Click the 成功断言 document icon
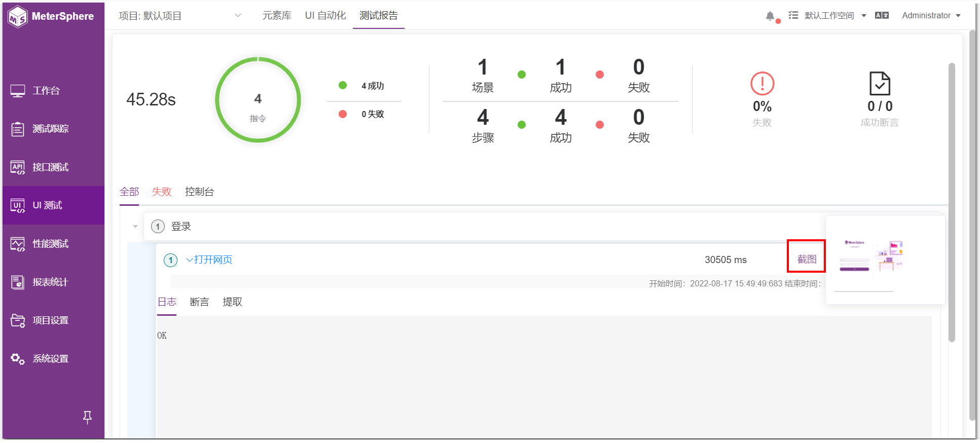Viewport: 980px width, 443px height. (880, 84)
